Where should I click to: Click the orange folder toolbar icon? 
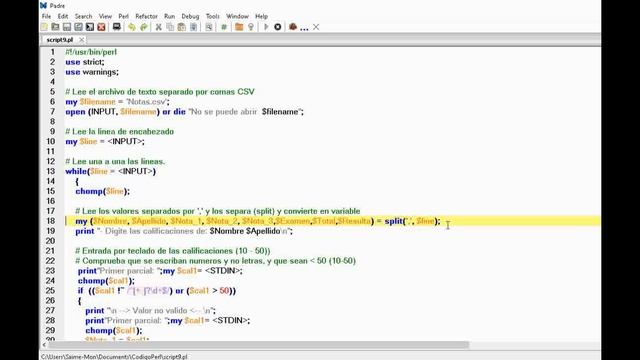coord(239,27)
